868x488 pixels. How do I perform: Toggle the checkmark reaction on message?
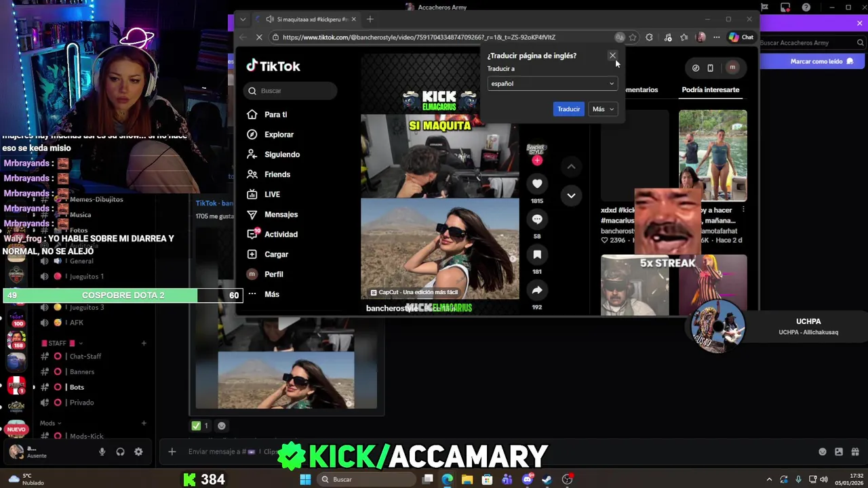(x=200, y=426)
